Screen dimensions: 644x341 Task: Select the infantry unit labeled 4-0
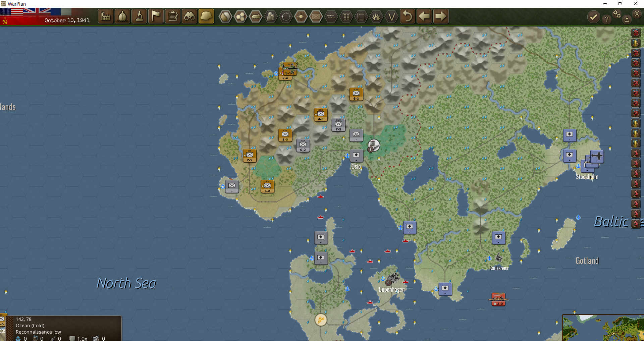coord(321,115)
